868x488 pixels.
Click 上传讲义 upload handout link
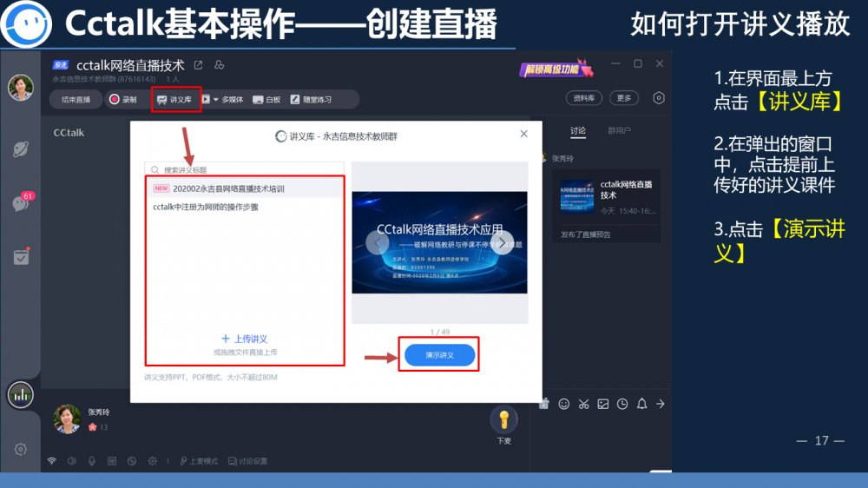click(244, 339)
